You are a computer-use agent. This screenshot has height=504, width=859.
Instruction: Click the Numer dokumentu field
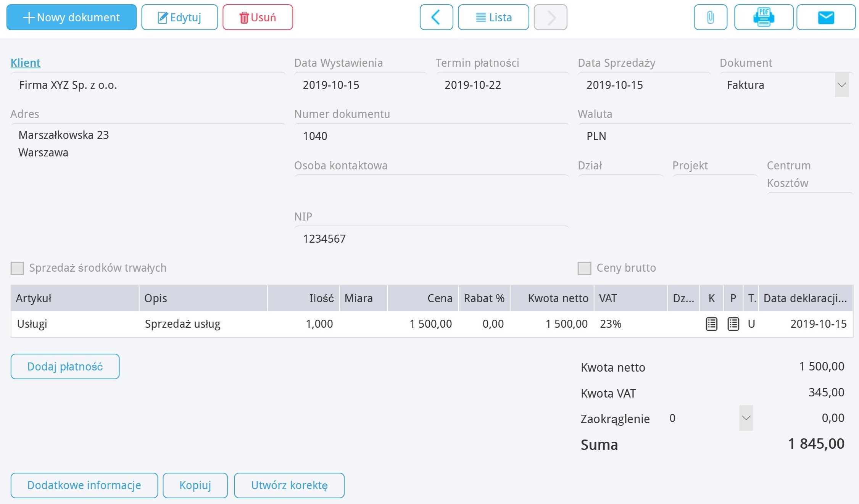(x=431, y=136)
